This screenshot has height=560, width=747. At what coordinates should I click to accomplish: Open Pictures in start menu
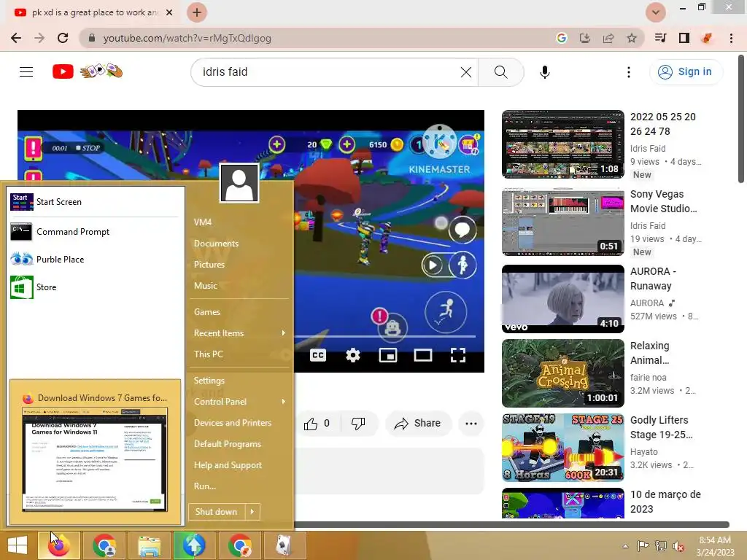[x=209, y=264]
